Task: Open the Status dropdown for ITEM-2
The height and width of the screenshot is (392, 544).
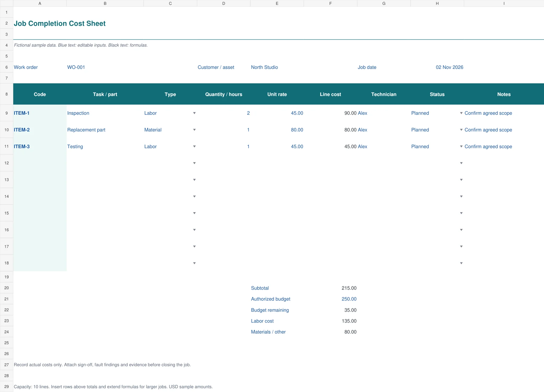Action: [x=461, y=130]
